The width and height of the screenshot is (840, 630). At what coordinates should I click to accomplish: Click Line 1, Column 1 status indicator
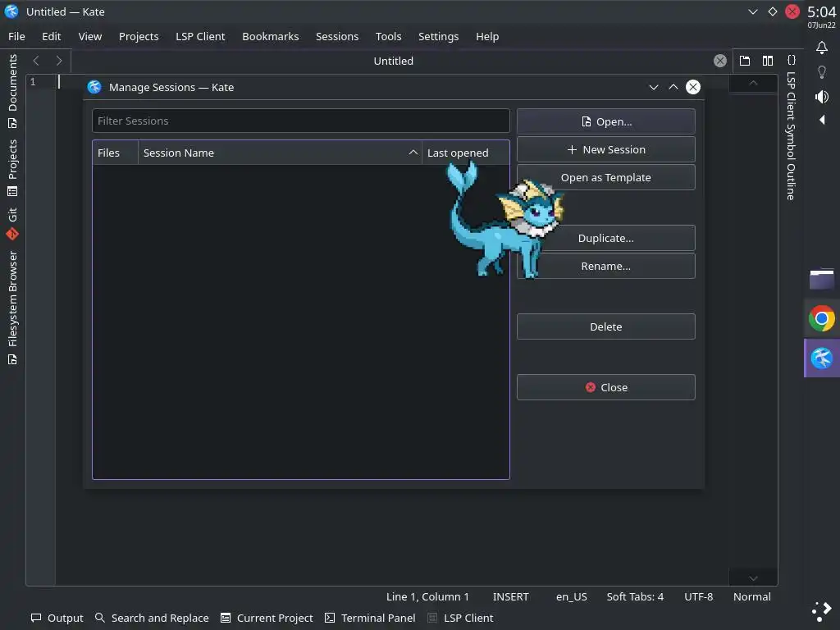click(427, 596)
